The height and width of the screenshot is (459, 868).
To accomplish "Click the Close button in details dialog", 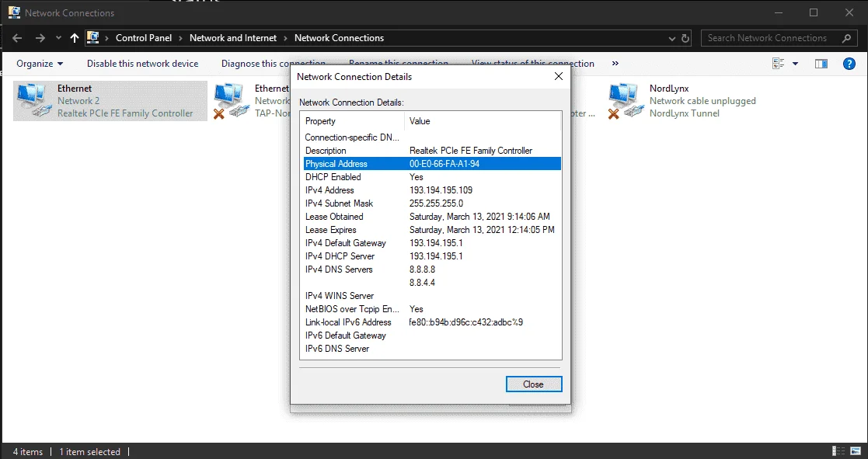I will [x=534, y=384].
